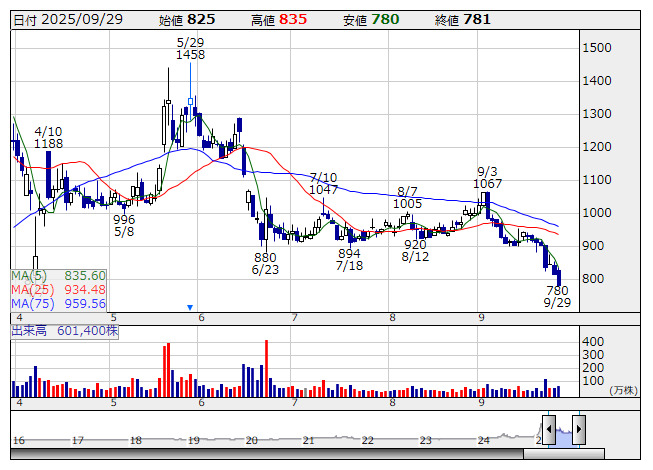Click the 出来高 601,400株 volume label

click(x=65, y=331)
